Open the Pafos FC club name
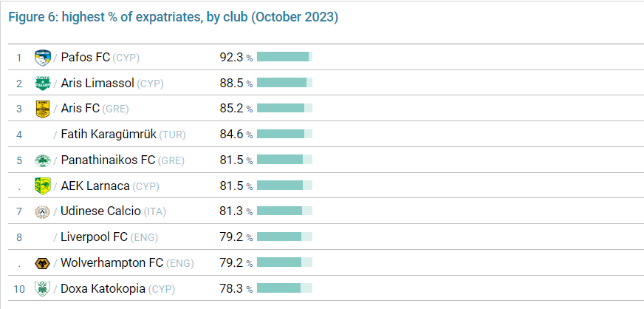The width and height of the screenshot is (644, 309). 85,58
